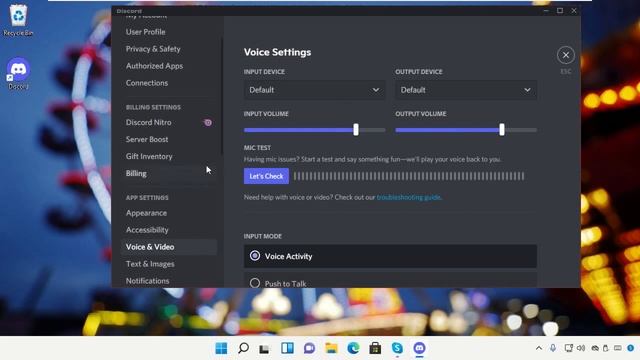Open Task View on the taskbar

(265, 348)
